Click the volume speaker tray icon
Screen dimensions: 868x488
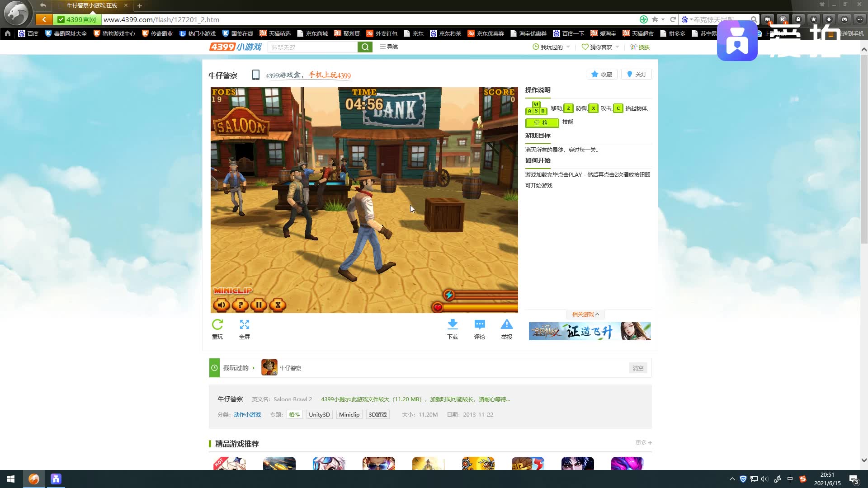764,479
